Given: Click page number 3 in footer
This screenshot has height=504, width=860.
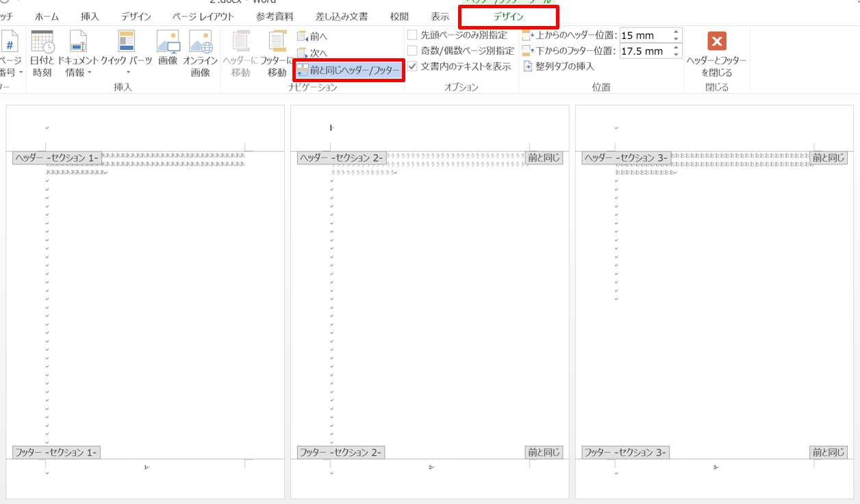Looking at the screenshot, I should 715,467.
